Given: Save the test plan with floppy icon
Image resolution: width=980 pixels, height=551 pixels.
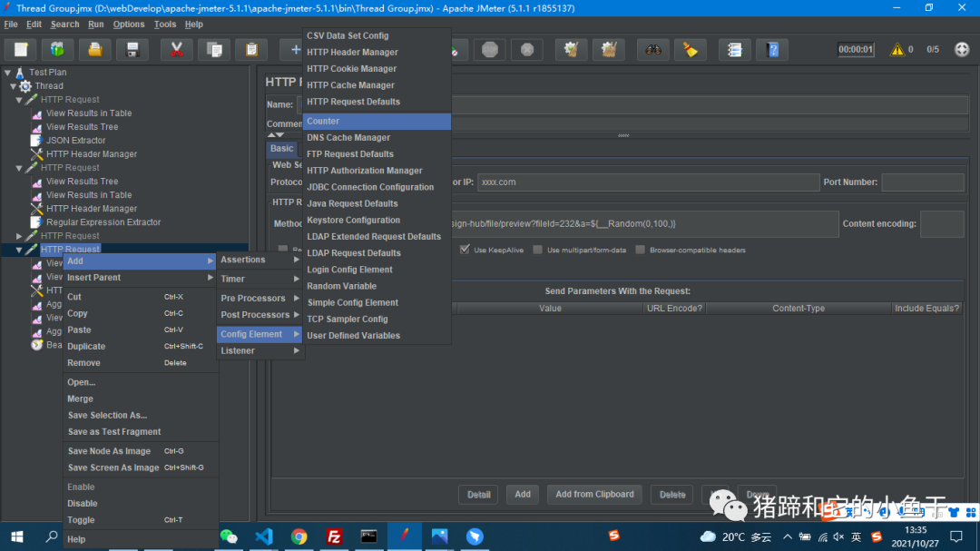Looking at the screenshot, I should [132, 49].
